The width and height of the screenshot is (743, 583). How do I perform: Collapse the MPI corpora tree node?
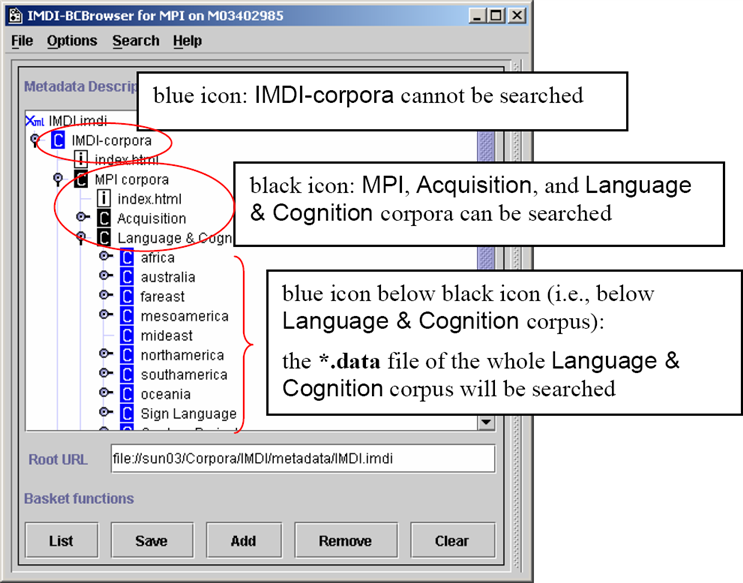[58, 179]
